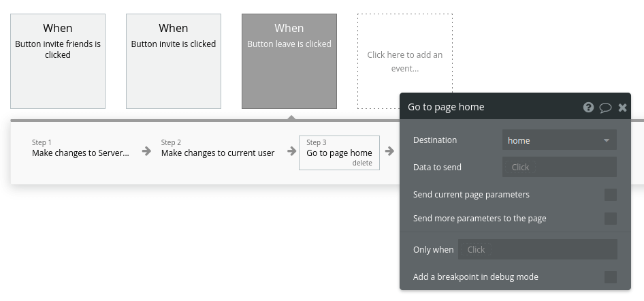Toggle Send more parameters to the page

coord(610,219)
